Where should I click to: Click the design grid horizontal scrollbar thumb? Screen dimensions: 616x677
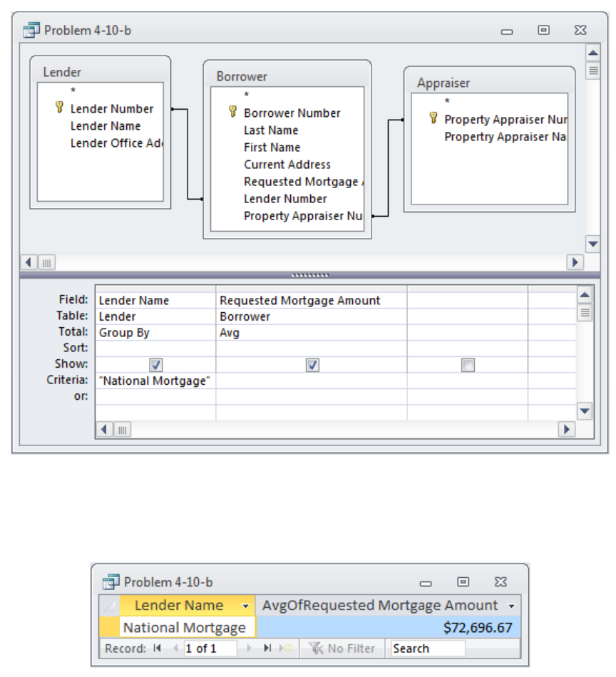pos(122,430)
